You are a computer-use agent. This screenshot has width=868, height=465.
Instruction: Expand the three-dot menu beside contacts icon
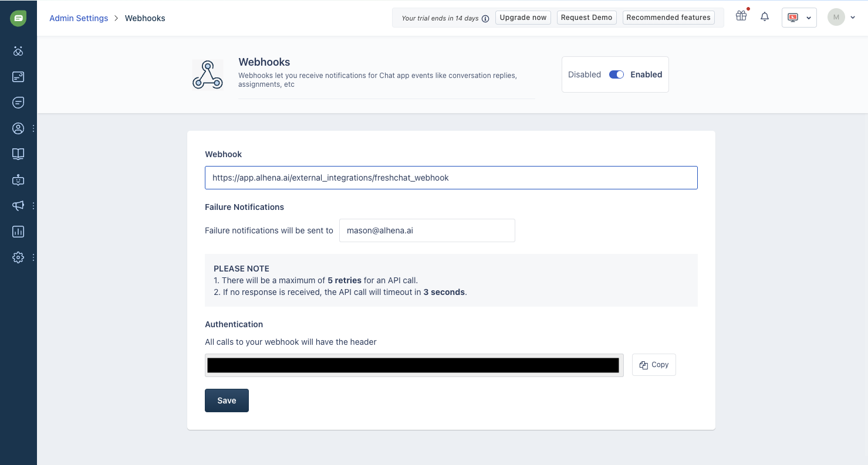point(33,128)
